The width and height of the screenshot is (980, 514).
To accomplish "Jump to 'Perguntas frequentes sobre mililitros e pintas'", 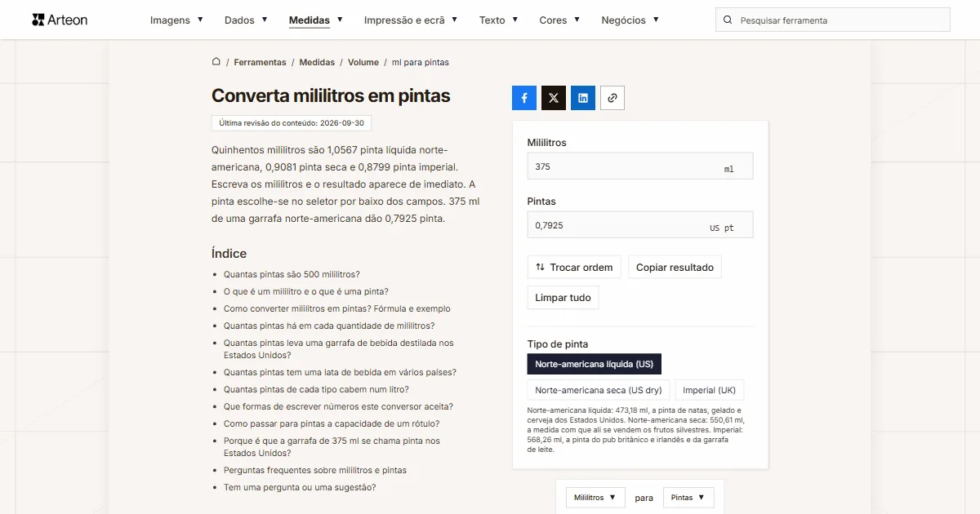I will click(x=315, y=470).
